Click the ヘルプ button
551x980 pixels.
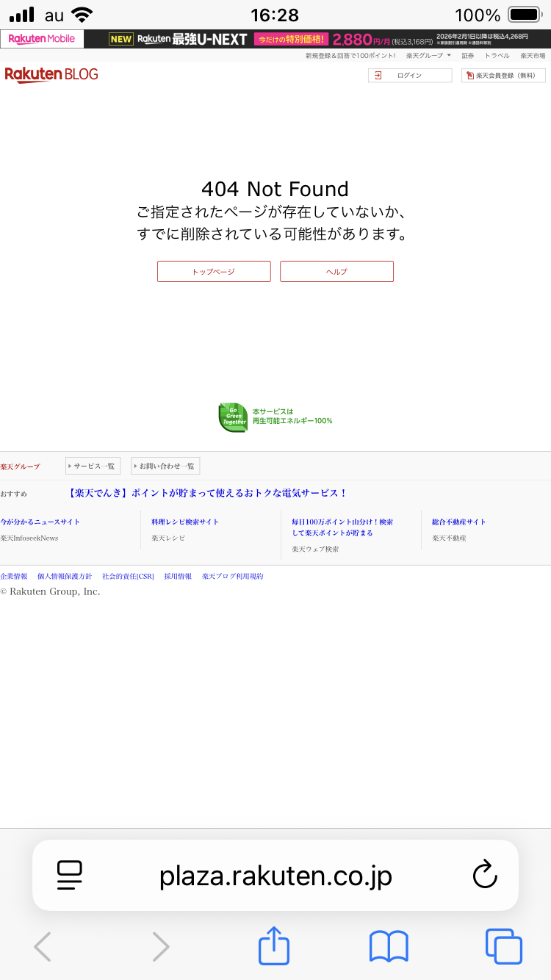[336, 271]
